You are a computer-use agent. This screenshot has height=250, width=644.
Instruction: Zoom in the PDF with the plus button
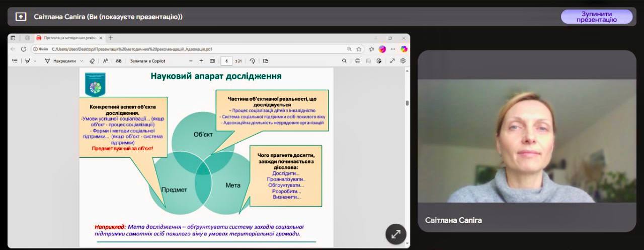tap(201, 61)
